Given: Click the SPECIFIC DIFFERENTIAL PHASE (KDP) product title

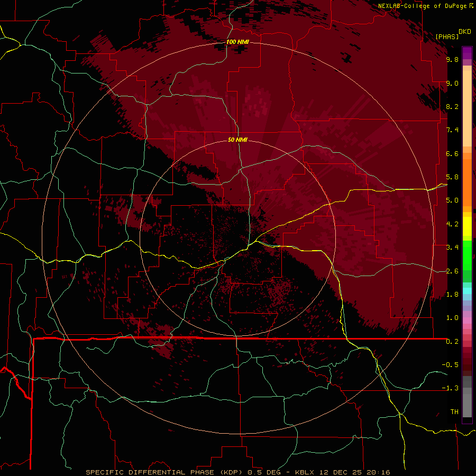Looking at the screenshot, I should point(165,472).
